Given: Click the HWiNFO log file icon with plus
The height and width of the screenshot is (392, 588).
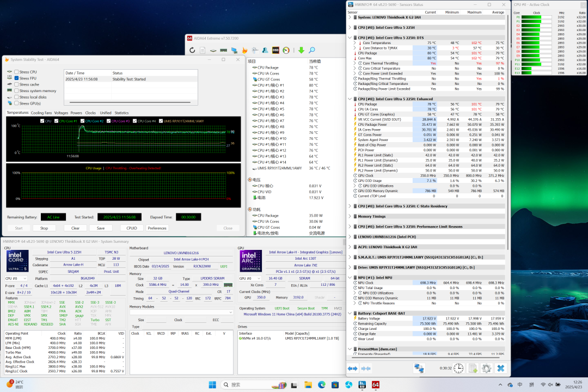Looking at the screenshot, I should [473, 369].
